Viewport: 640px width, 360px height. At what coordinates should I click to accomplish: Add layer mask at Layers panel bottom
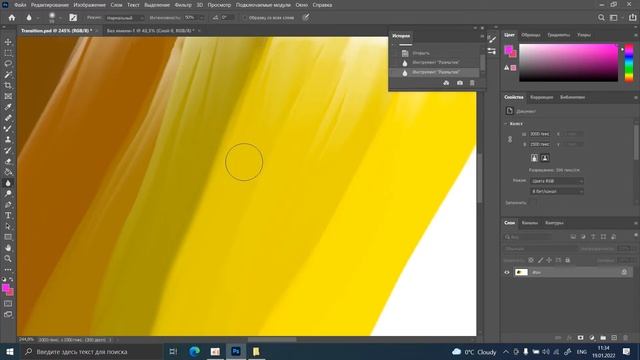click(580, 338)
